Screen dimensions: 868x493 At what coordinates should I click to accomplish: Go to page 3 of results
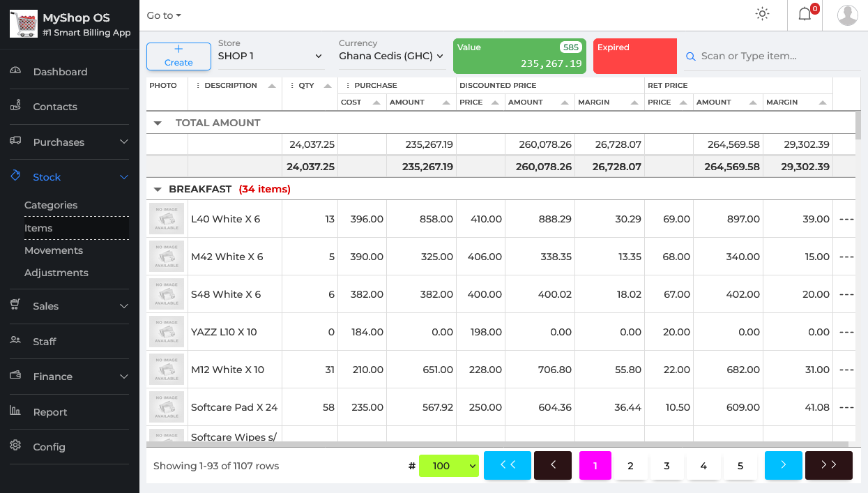pyautogui.click(x=667, y=466)
